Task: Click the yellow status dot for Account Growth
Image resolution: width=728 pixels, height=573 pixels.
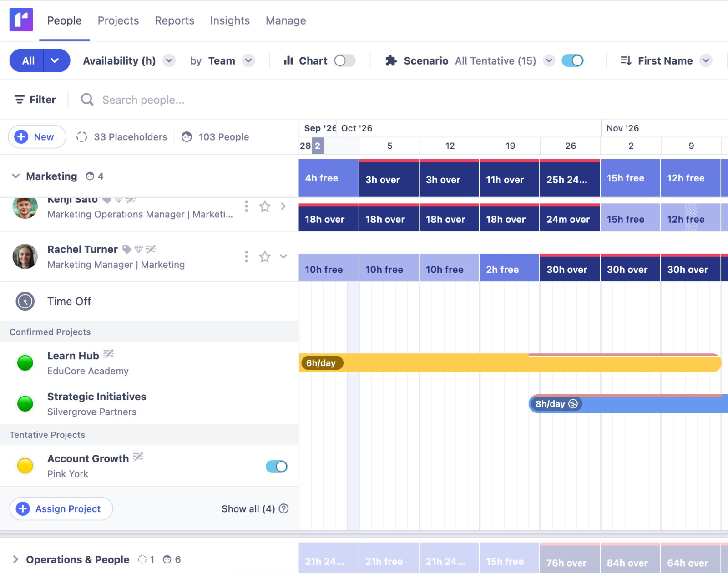Action: (25, 466)
